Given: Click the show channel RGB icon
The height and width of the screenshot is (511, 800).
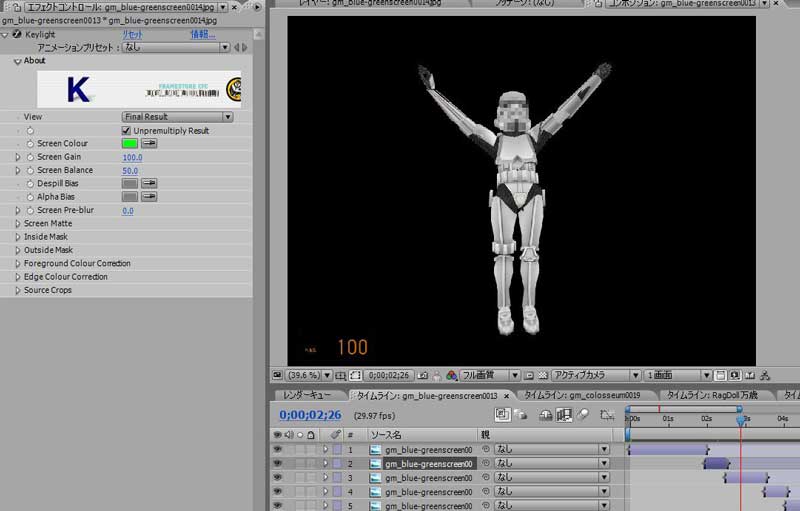Looking at the screenshot, I should tap(451, 375).
